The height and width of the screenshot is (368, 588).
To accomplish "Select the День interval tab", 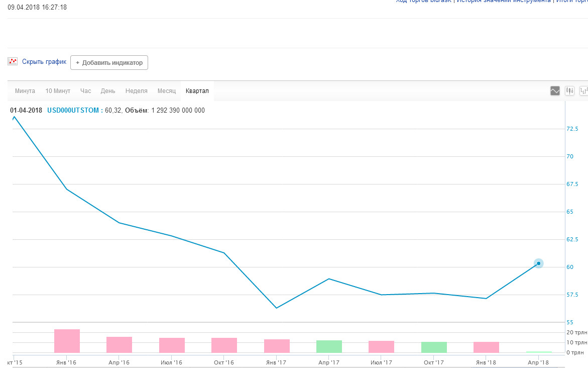I will [107, 91].
